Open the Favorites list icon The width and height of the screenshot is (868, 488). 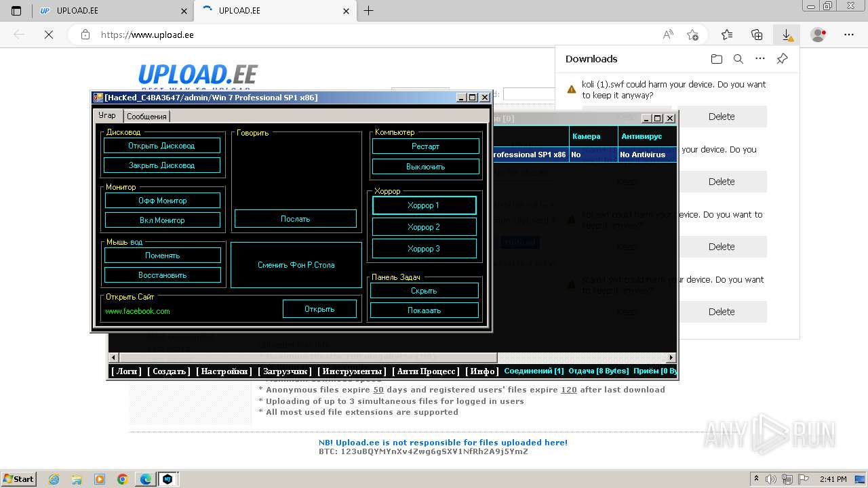(727, 35)
